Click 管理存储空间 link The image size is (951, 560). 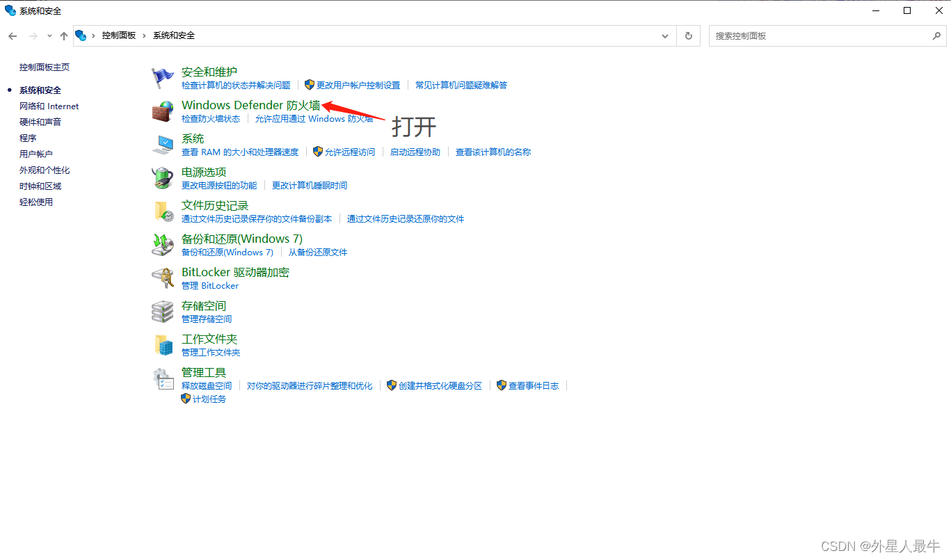[x=207, y=319]
